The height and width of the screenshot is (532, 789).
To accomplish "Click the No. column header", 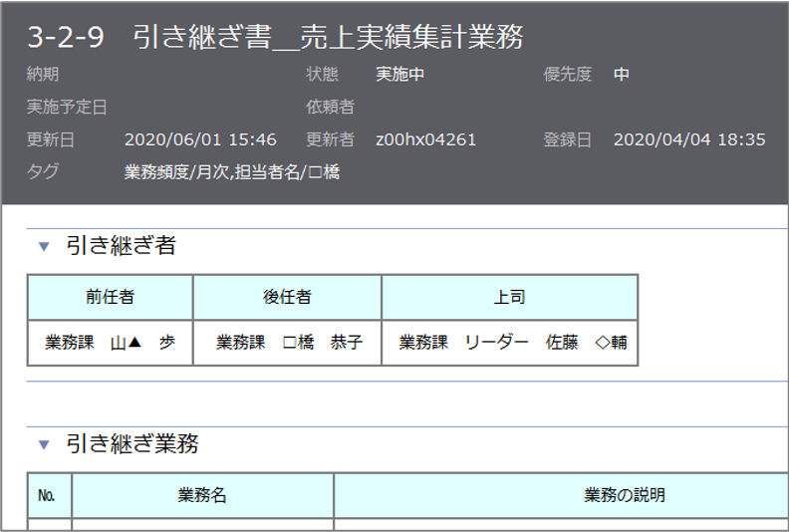I will [49, 495].
